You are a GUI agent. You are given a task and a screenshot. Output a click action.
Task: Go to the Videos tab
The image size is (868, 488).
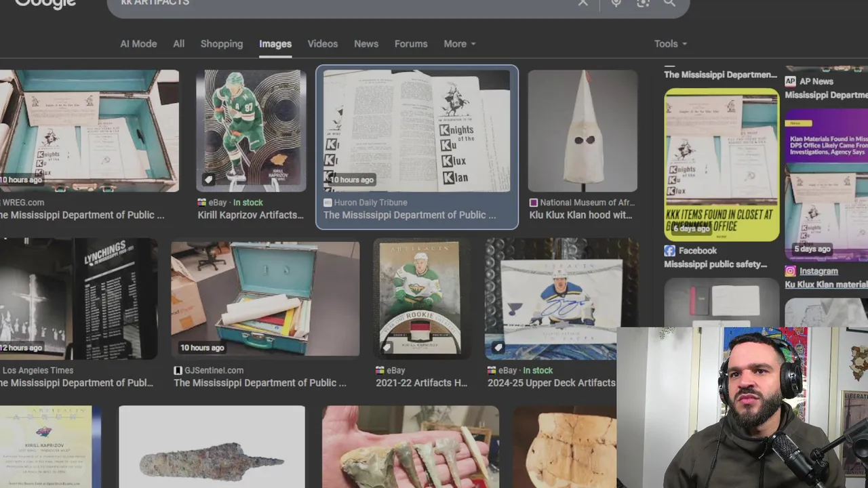click(x=323, y=43)
